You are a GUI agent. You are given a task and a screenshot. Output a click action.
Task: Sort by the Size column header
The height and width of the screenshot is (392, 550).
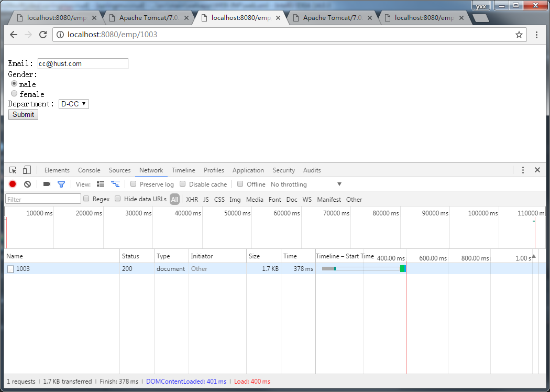(x=263, y=256)
